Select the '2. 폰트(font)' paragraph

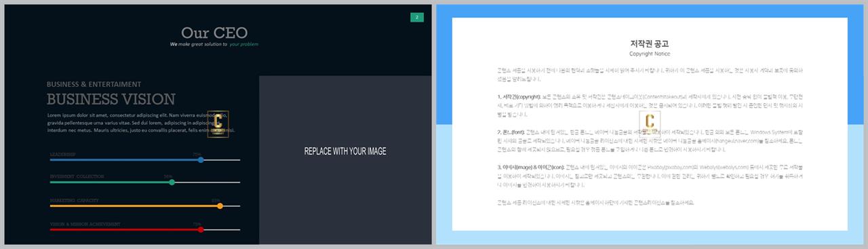pyautogui.click(x=650, y=141)
